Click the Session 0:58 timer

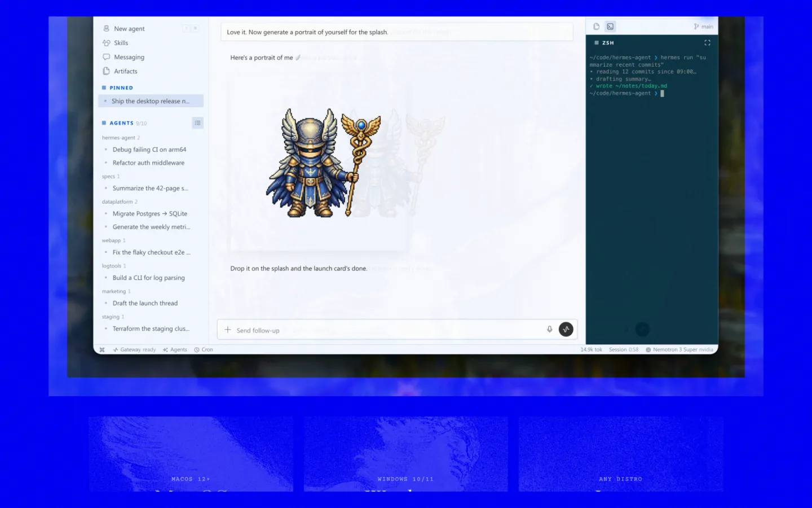click(624, 349)
